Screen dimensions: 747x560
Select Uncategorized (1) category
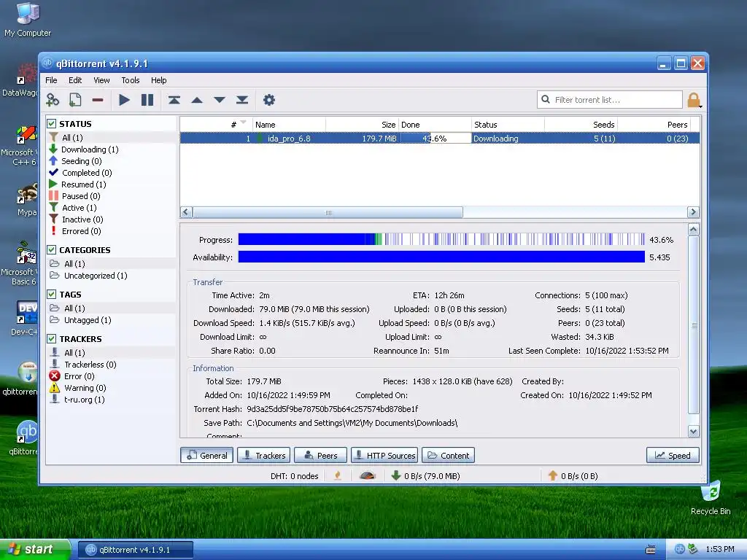(x=96, y=276)
